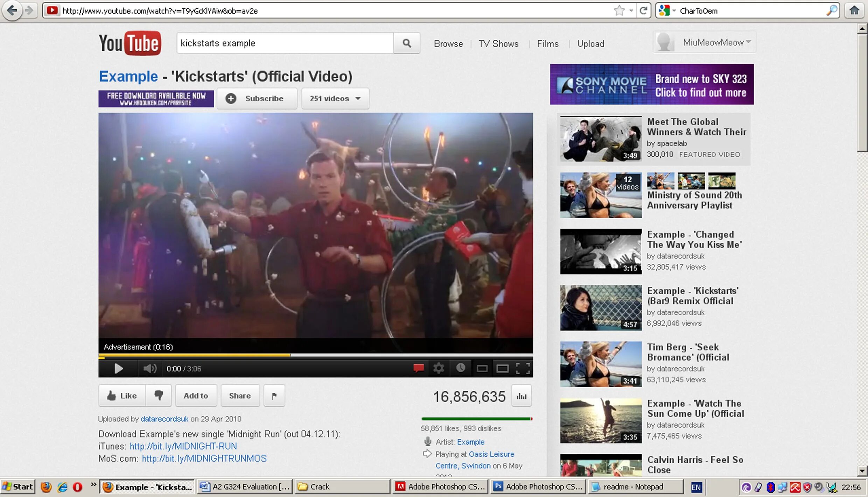Click the Artist: Example link
Screen dimensions: 868x497
point(471,442)
